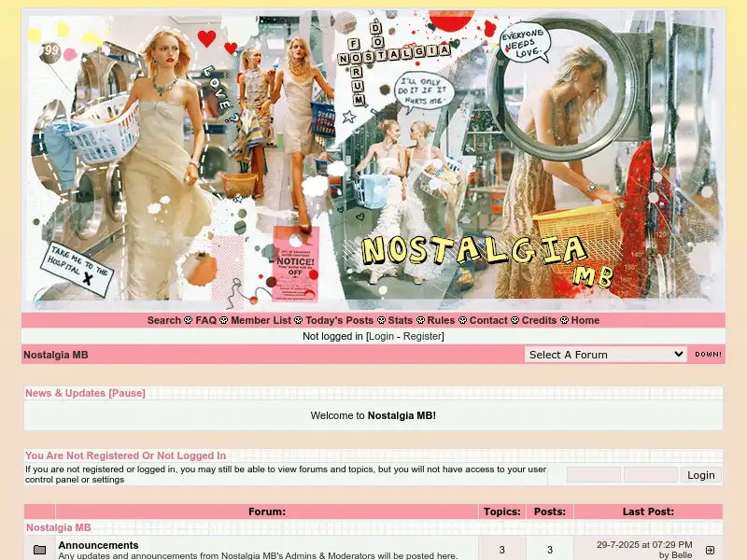This screenshot has height=560, width=747.
Task: Click the jump-to-last-post arrow icon
Action: [x=711, y=549]
